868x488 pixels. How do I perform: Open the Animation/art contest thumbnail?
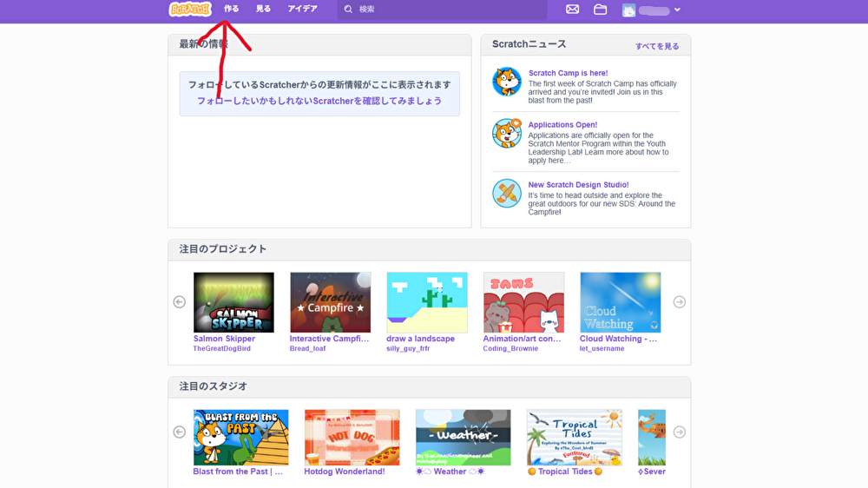click(x=523, y=302)
